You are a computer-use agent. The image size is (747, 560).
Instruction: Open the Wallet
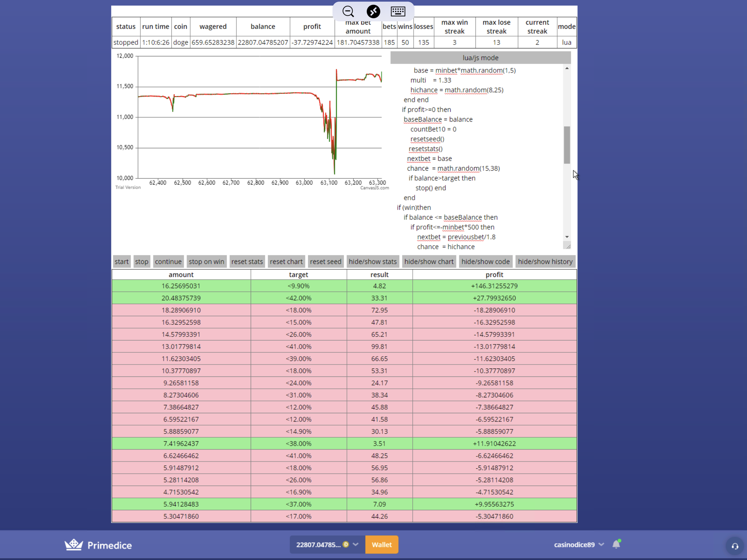382,544
